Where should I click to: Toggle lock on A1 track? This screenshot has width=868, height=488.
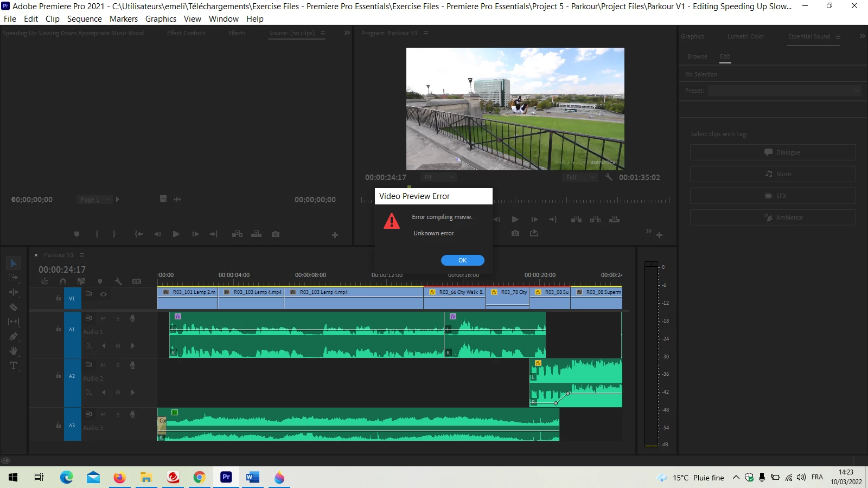coord(59,329)
